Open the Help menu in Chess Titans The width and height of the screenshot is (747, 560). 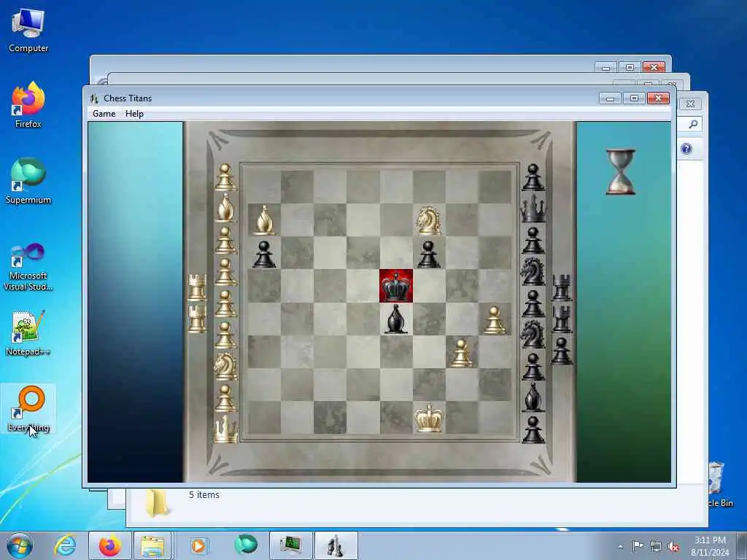pyautogui.click(x=134, y=114)
